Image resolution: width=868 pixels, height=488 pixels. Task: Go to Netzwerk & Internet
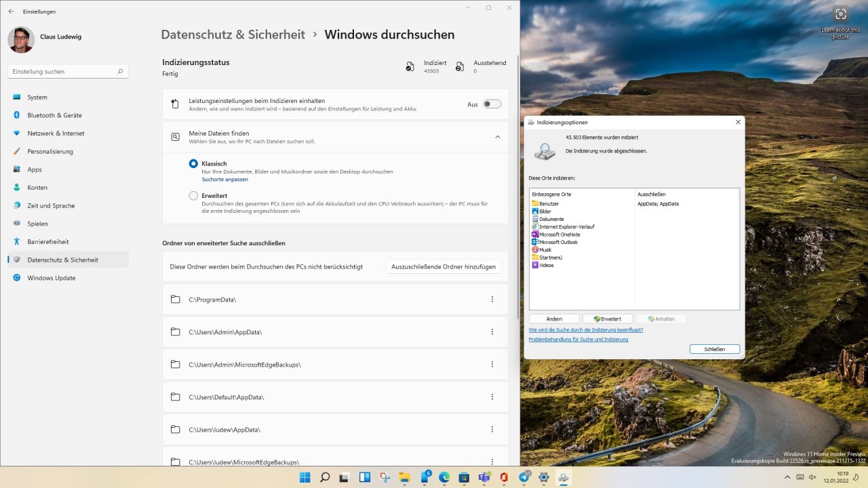click(68, 134)
